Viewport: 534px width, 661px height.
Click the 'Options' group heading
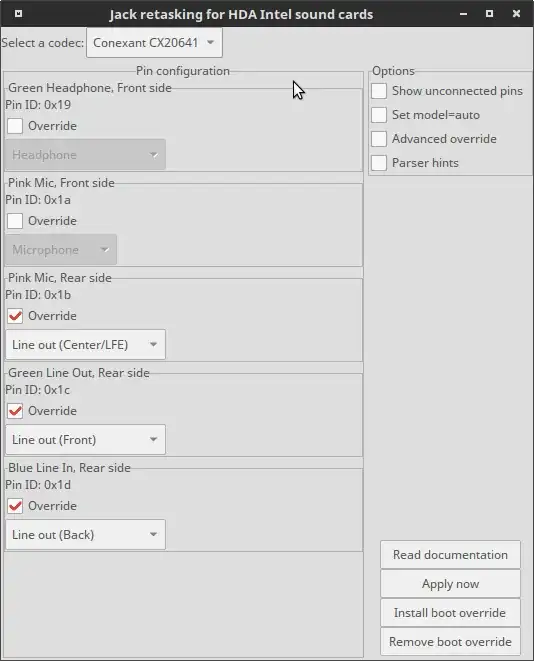coord(393,71)
